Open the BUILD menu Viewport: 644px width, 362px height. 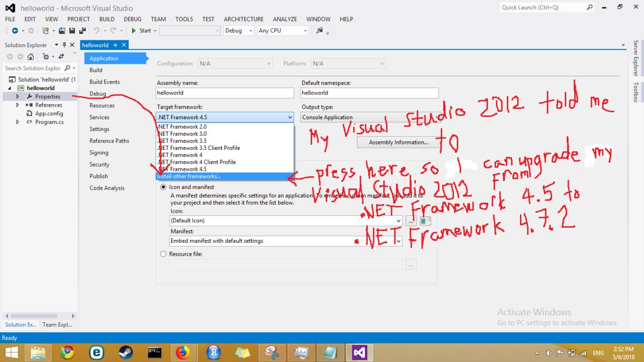(x=107, y=19)
